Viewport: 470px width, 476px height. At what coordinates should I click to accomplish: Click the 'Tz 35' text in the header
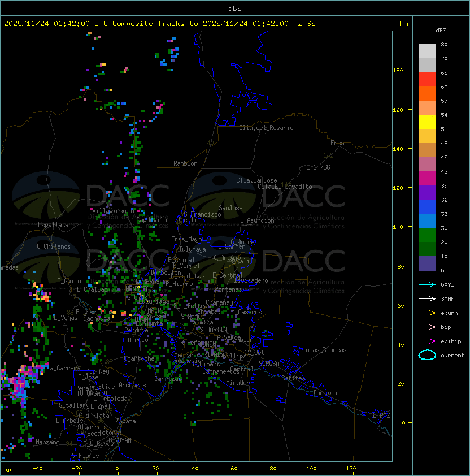(x=304, y=24)
